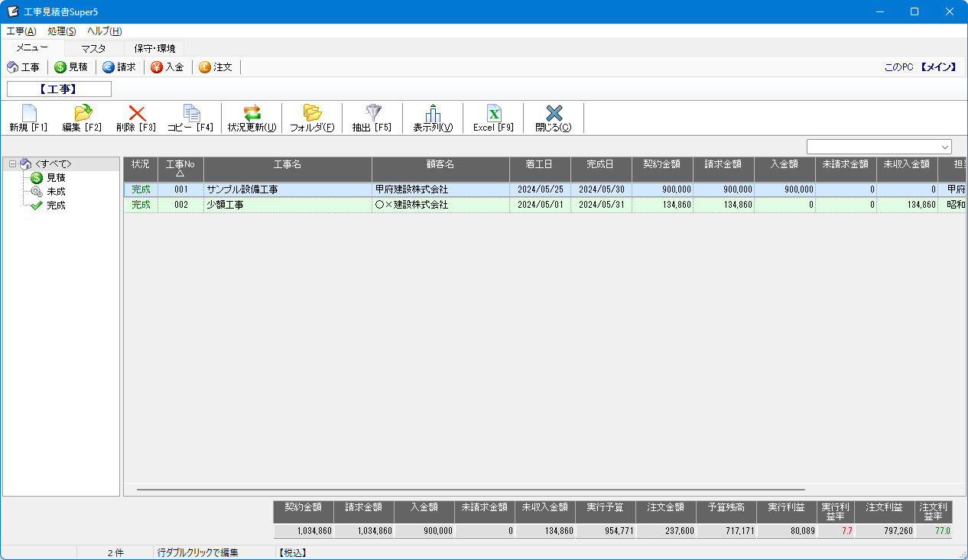Sort by the 工事No column header
The width and height of the screenshot is (968, 560).
(180, 169)
